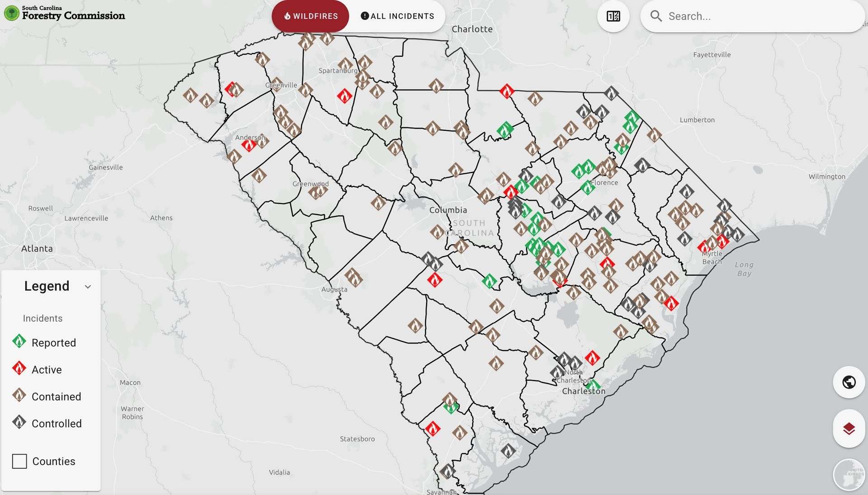The image size is (868, 495).
Task: Click the magnifying glass search icon
Action: point(656,16)
